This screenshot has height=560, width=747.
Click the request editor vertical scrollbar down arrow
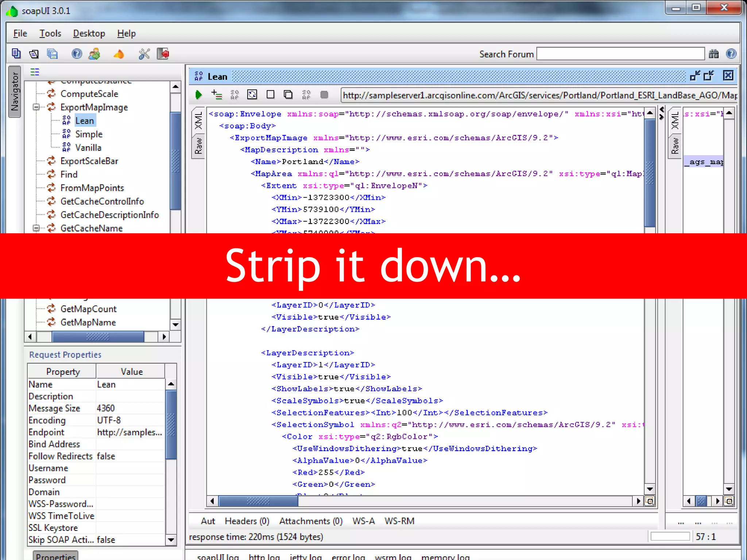tap(650, 489)
